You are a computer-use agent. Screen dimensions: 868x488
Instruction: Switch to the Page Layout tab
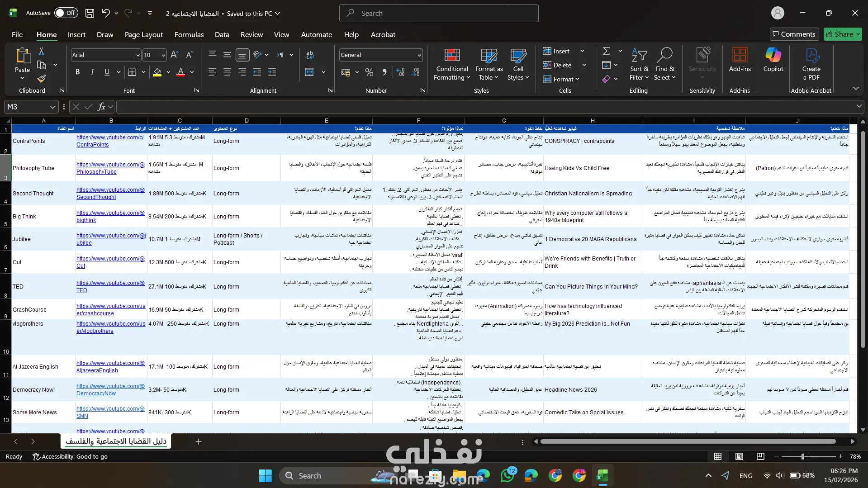pos(144,34)
